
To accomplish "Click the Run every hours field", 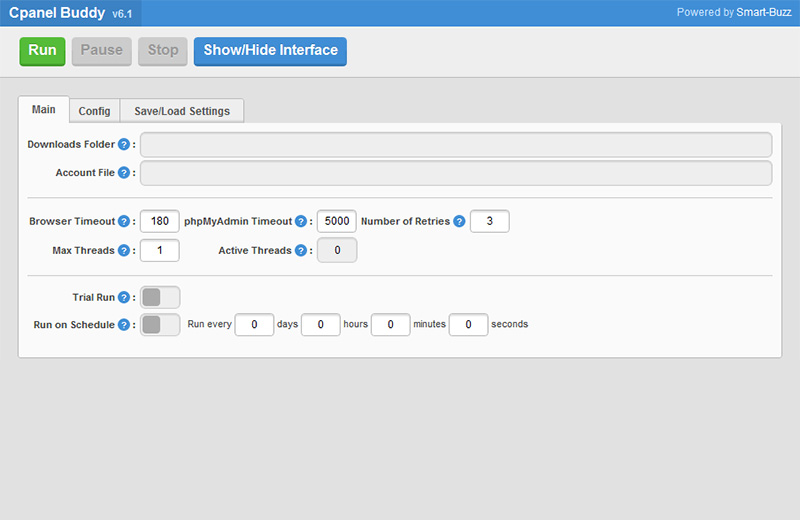I will (x=320, y=325).
